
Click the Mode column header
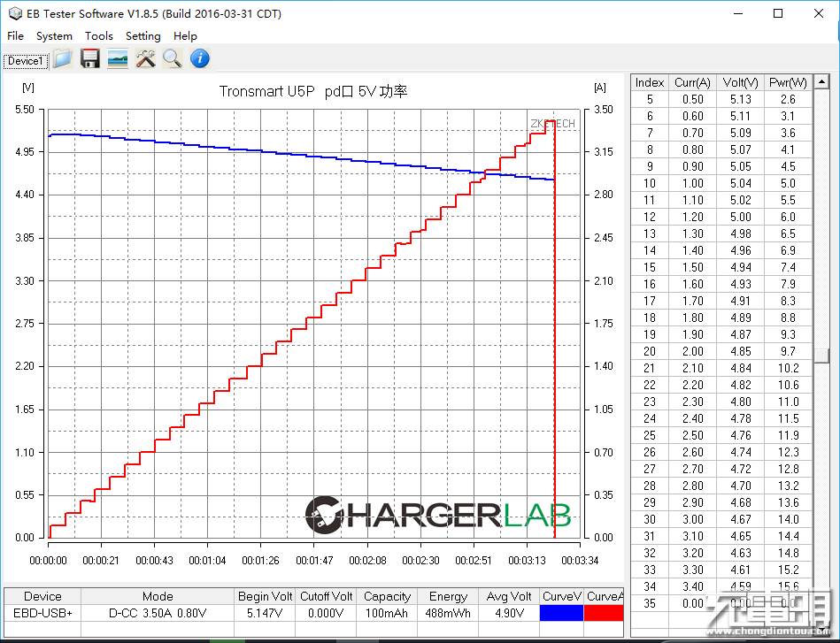158,596
